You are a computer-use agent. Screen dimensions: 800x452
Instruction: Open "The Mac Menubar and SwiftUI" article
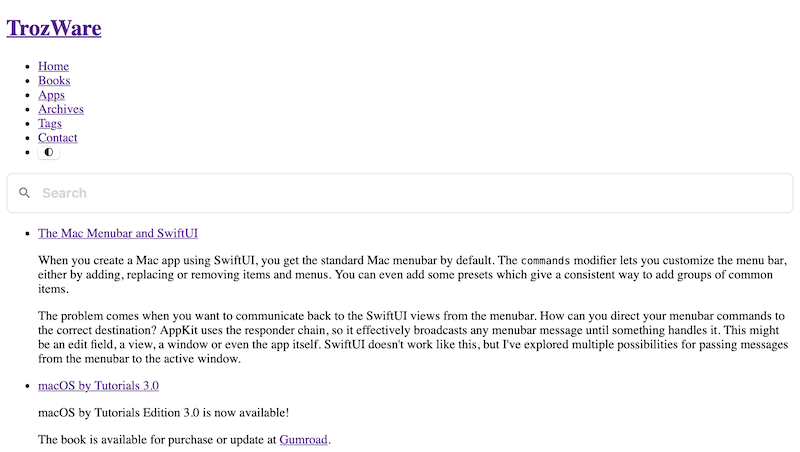coord(118,233)
